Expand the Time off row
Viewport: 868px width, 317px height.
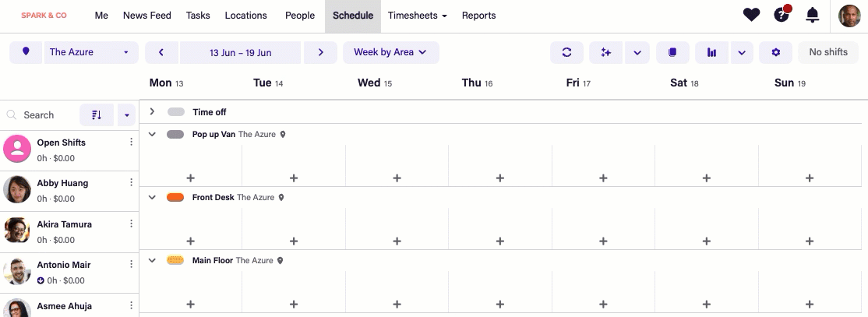[152, 111]
